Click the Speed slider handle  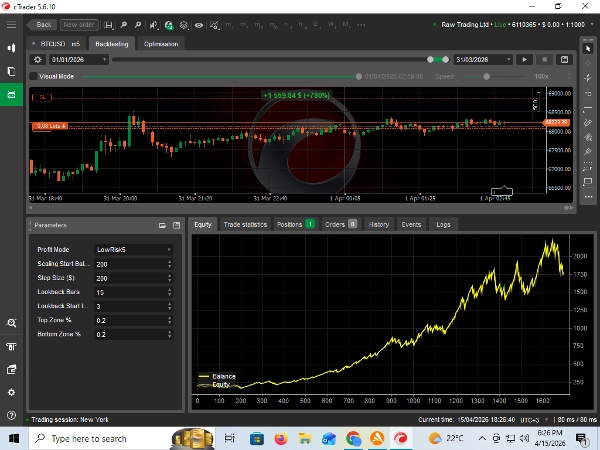(486, 77)
